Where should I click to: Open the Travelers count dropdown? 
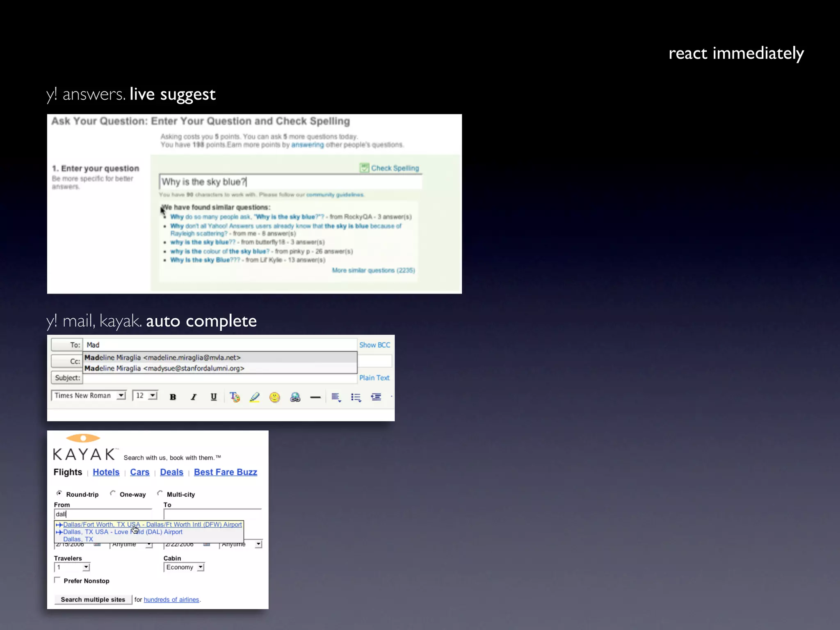(x=72, y=567)
